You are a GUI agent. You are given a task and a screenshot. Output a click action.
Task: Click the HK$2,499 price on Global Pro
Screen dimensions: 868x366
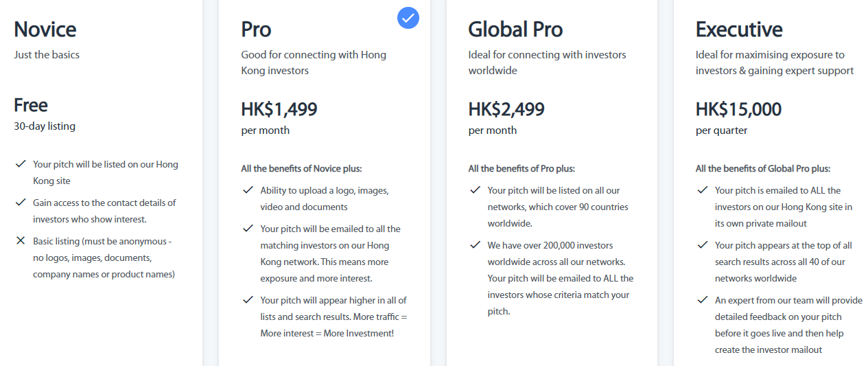click(506, 109)
